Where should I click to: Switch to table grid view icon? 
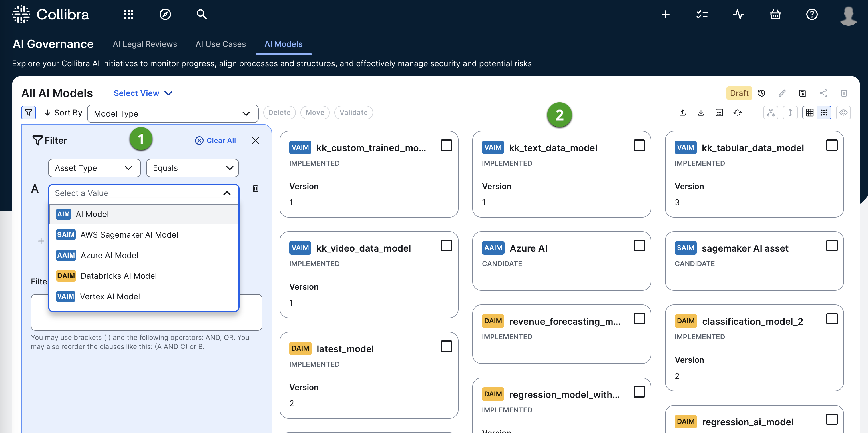tap(809, 113)
